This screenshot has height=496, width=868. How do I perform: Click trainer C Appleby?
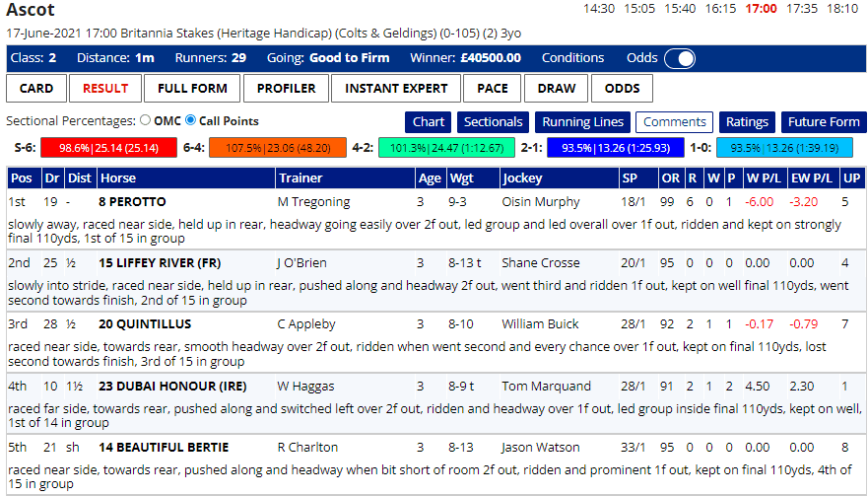click(x=306, y=324)
